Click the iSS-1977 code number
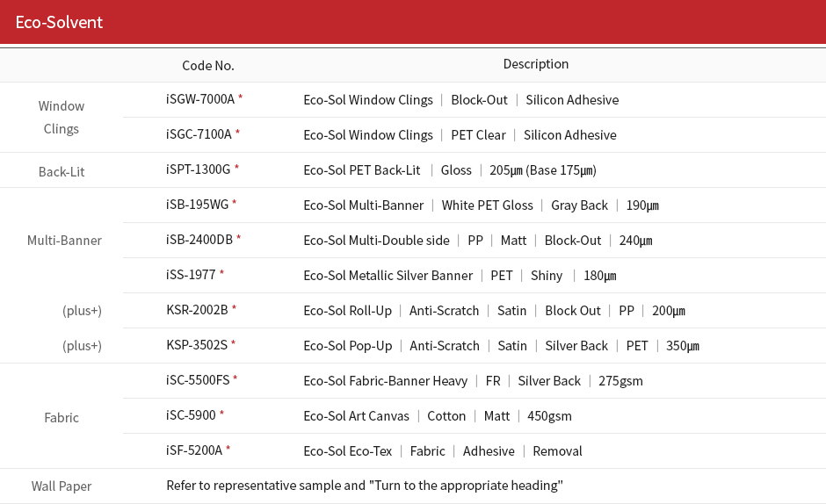Viewport: 826px width, 504px height. pyautogui.click(x=191, y=274)
